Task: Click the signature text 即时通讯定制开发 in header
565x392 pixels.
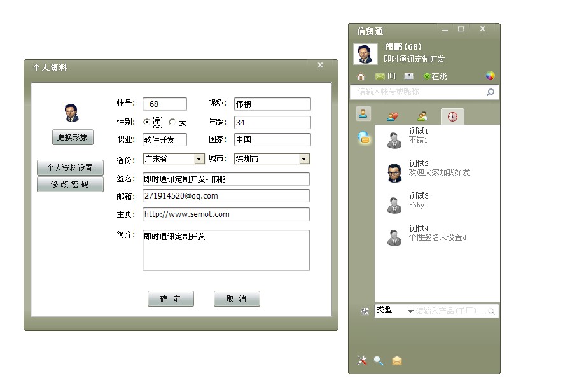Action: pyautogui.click(x=414, y=59)
